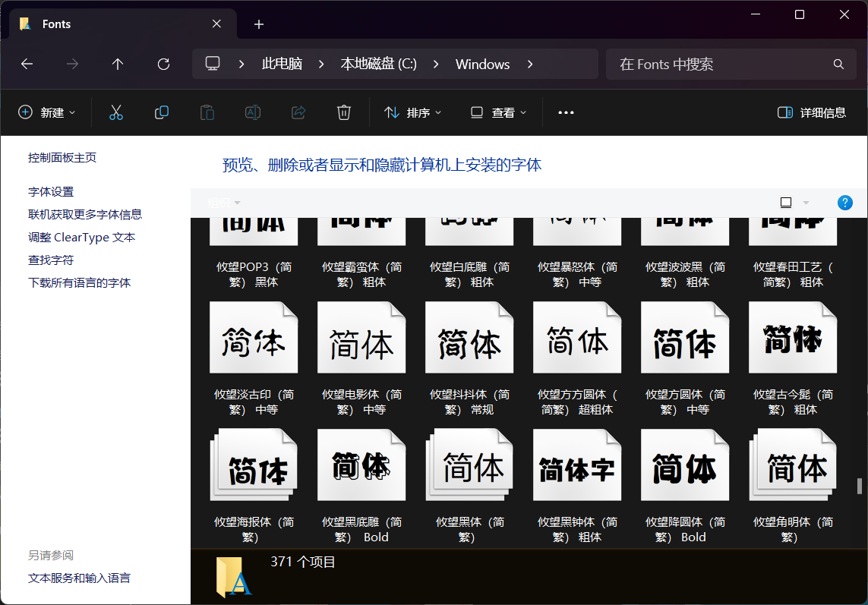This screenshot has width=868, height=605.
Task: Open 调整 ClearType 文本 link
Action: (81, 238)
